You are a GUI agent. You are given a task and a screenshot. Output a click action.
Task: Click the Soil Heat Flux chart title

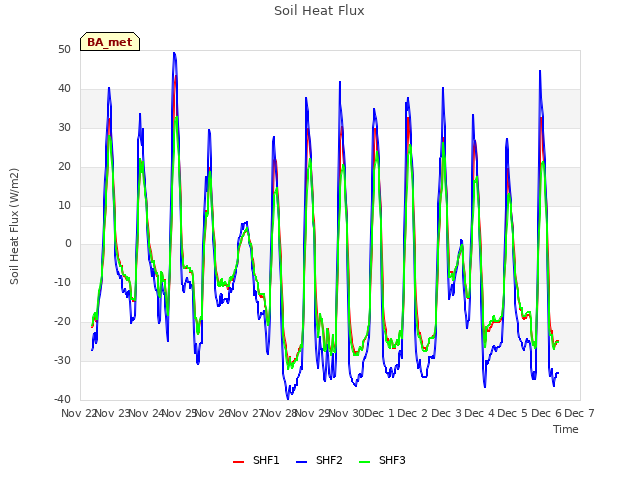click(x=319, y=11)
